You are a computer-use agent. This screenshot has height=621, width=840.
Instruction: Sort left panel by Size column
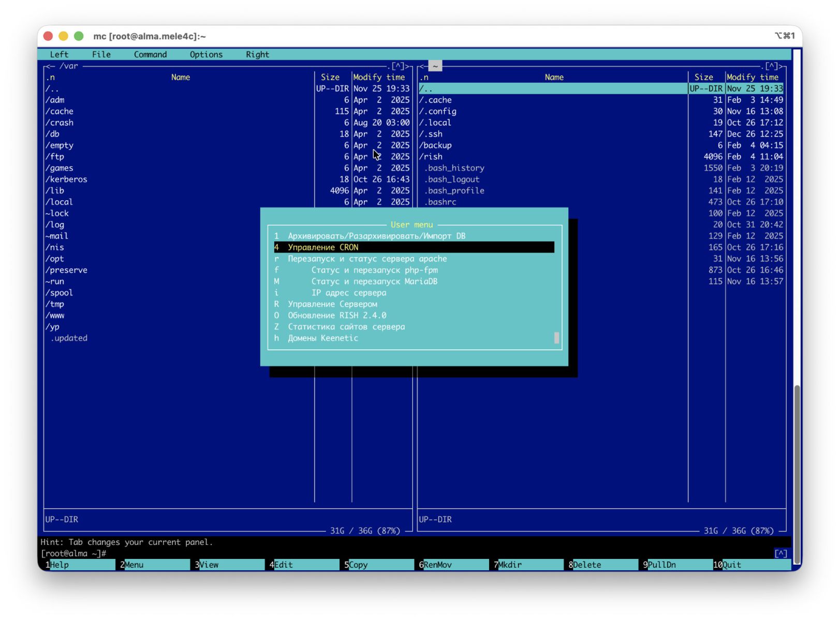click(x=330, y=77)
